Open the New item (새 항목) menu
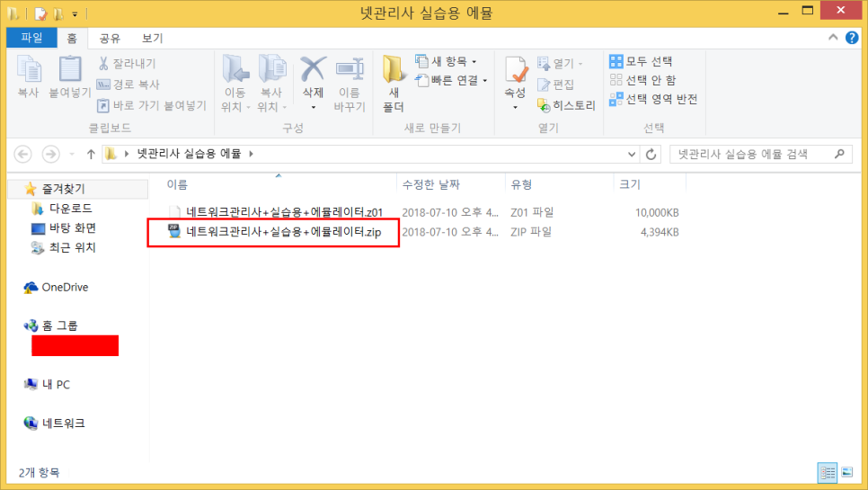Viewport: 868px width, 490px height. [x=446, y=61]
